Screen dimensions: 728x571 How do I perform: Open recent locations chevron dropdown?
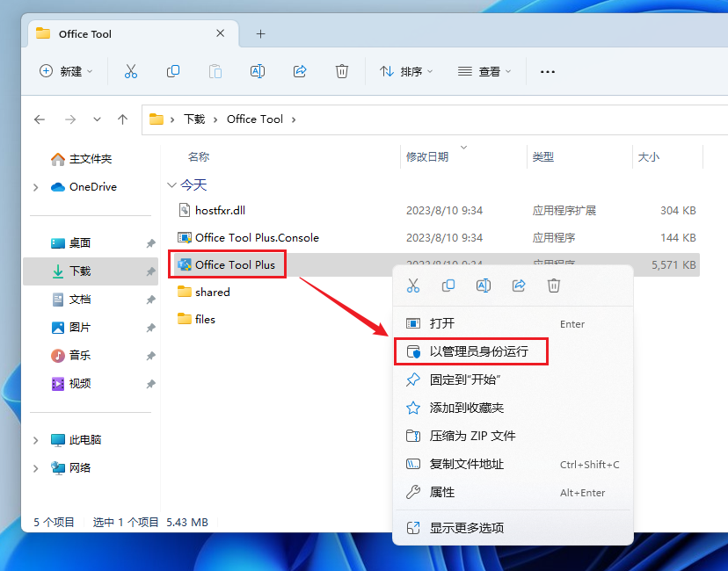click(97, 119)
